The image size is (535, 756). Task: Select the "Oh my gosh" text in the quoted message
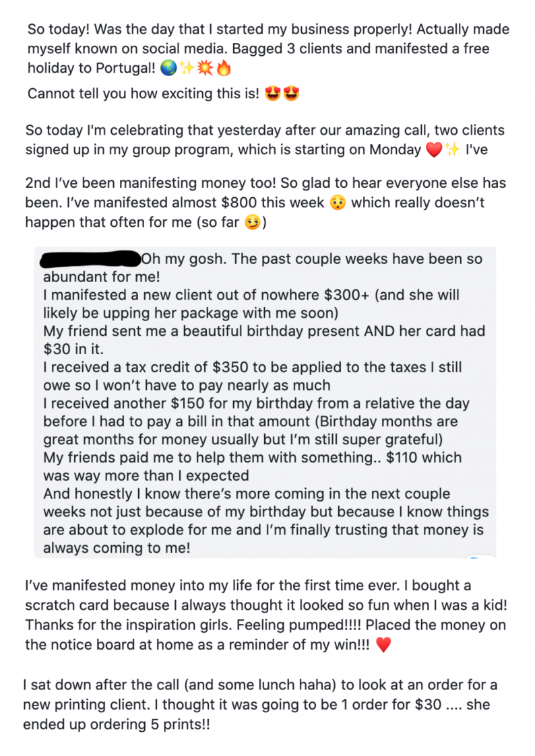pyautogui.click(x=182, y=259)
